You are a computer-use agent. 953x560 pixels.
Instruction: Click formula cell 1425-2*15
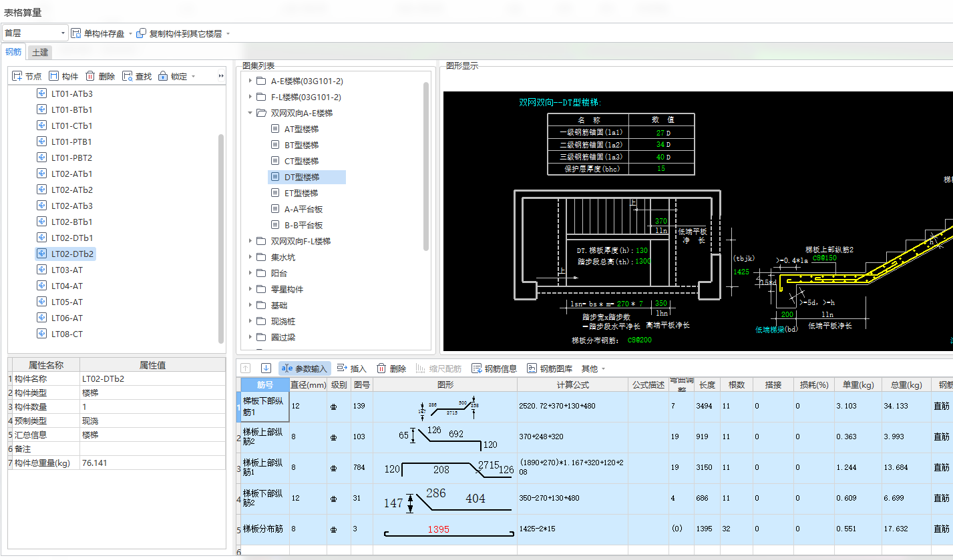coord(572,529)
